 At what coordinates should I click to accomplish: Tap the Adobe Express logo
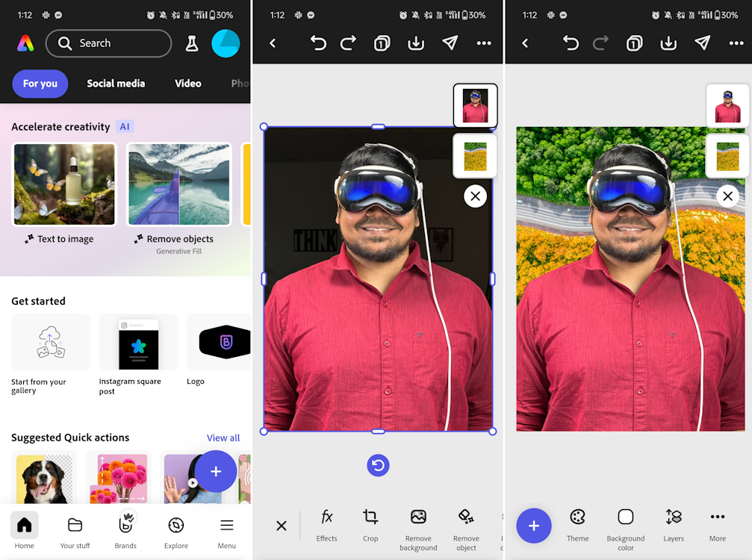[25, 43]
